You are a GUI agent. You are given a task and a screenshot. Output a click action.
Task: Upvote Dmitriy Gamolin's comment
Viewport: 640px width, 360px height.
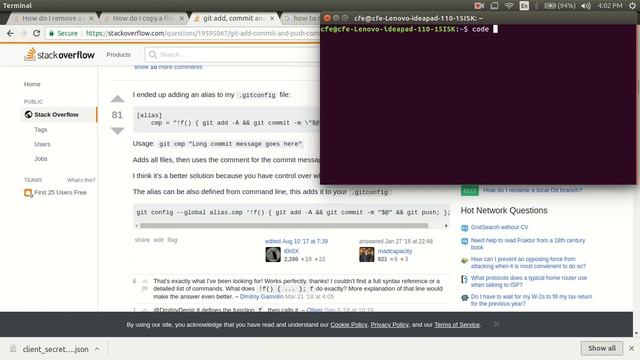tap(144, 281)
